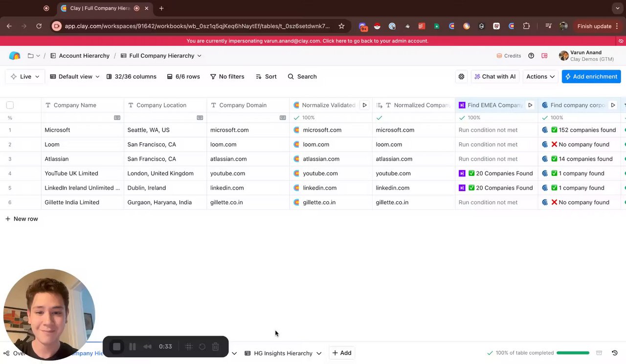Viewport: 626px width, 364px height.
Task: Open a new browser tab
Action: (x=161, y=8)
